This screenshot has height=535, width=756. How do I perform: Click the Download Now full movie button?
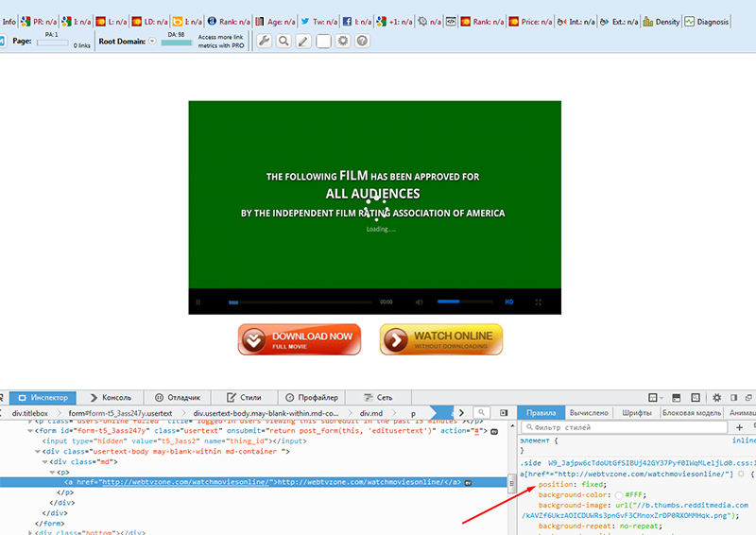tap(300, 339)
